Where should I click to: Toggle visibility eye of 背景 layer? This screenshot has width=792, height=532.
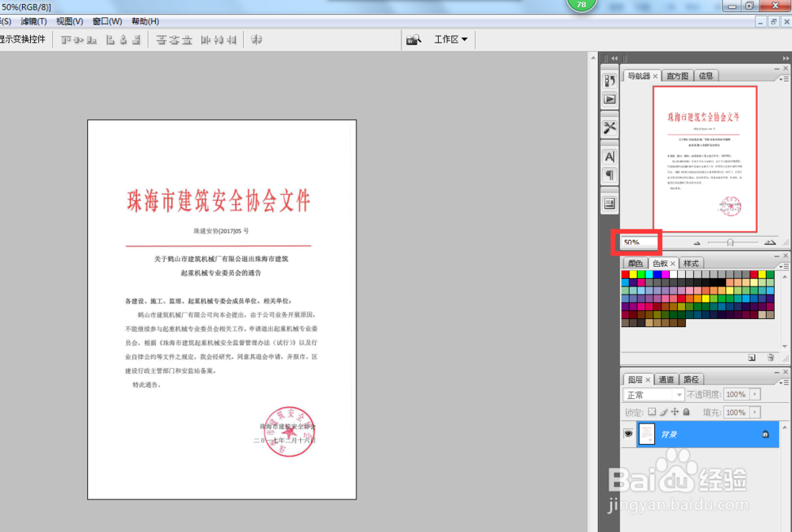point(628,434)
